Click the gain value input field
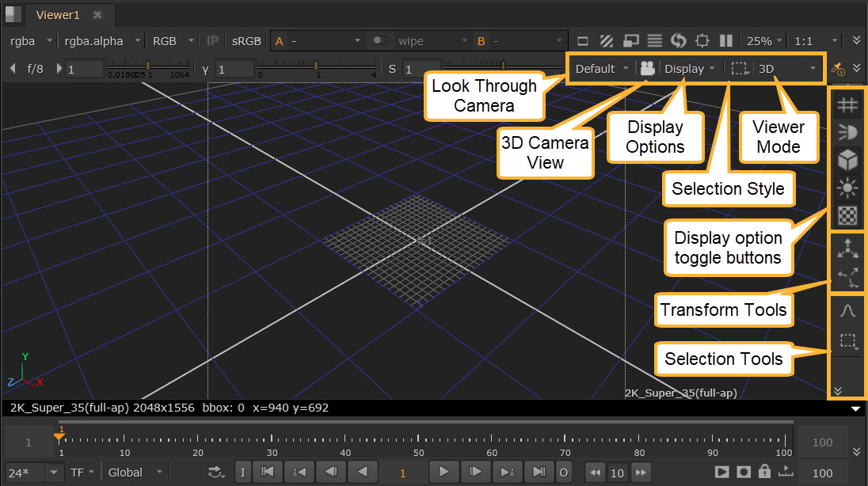 [84, 69]
